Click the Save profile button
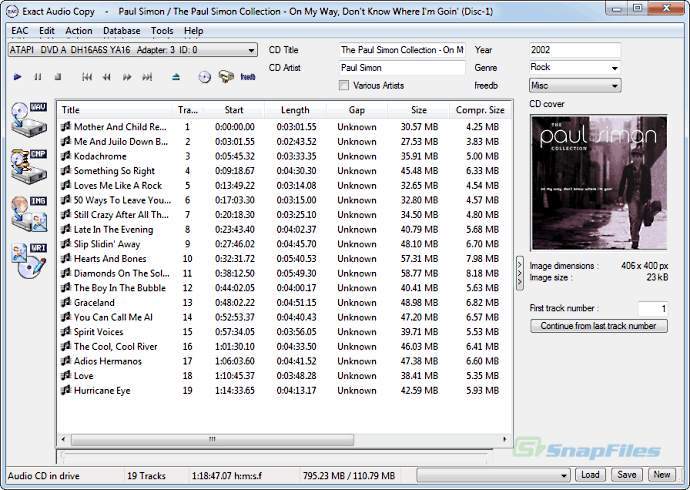 coord(627,475)
